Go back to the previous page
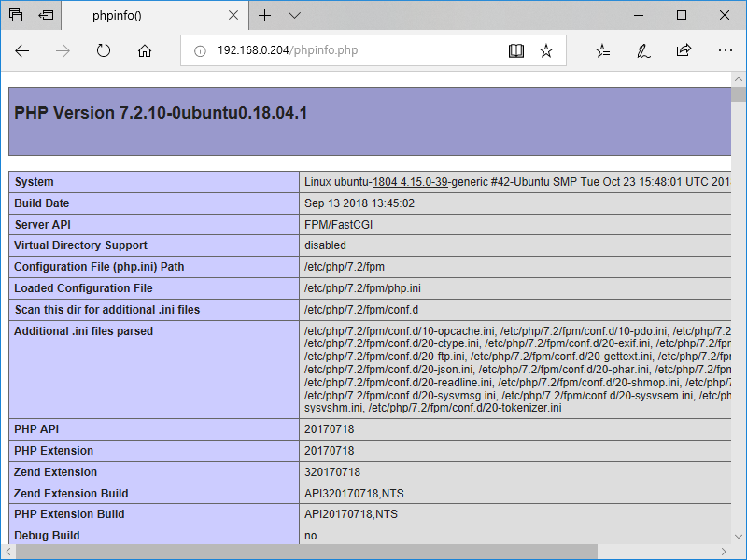The width and height of the screenshot is (747, 560). click(21, 50)
